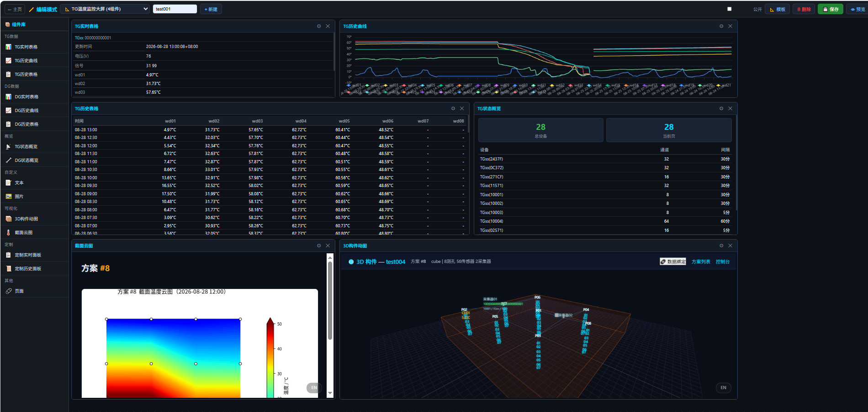Open settings gear of 截面云图 panel

[319, 246]
